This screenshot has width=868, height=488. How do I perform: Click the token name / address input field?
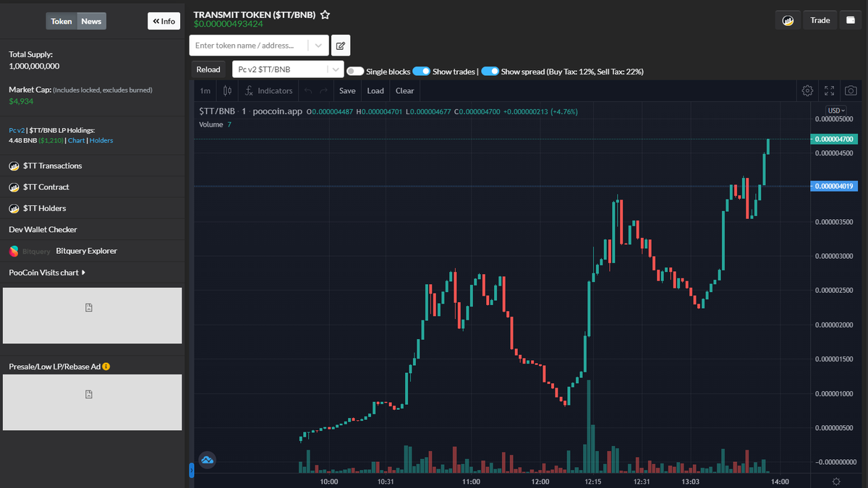pyautogui.click(x=249, y=46)
